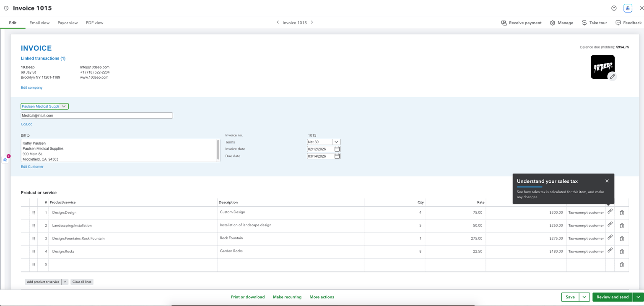Expand the Review and send options arrow
The height and width of the screenshot is (306, 644).
(x=639, y=297)
